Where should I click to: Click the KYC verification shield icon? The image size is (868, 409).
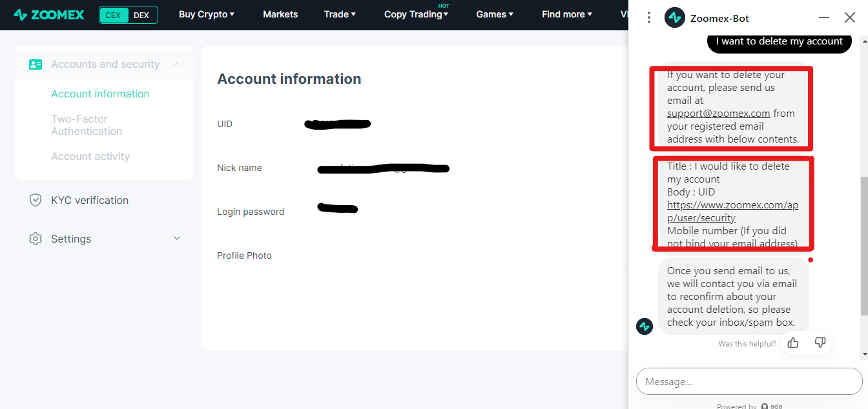[36, 200]
